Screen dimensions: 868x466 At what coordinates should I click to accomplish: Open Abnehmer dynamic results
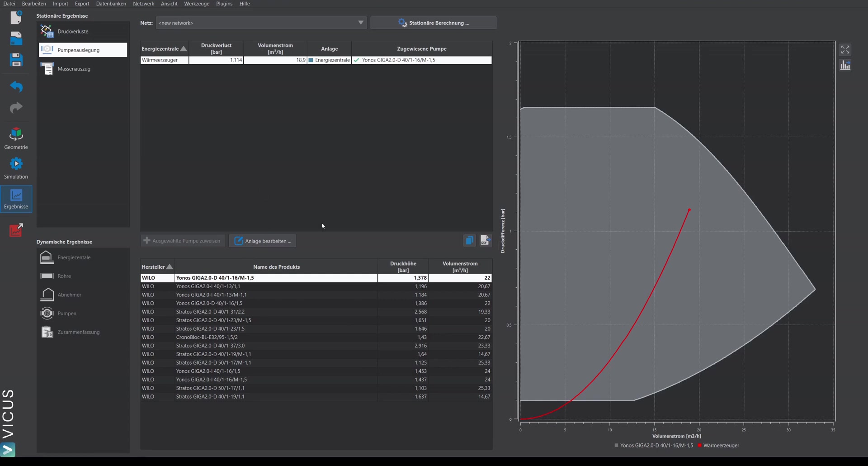coord(83,295)
